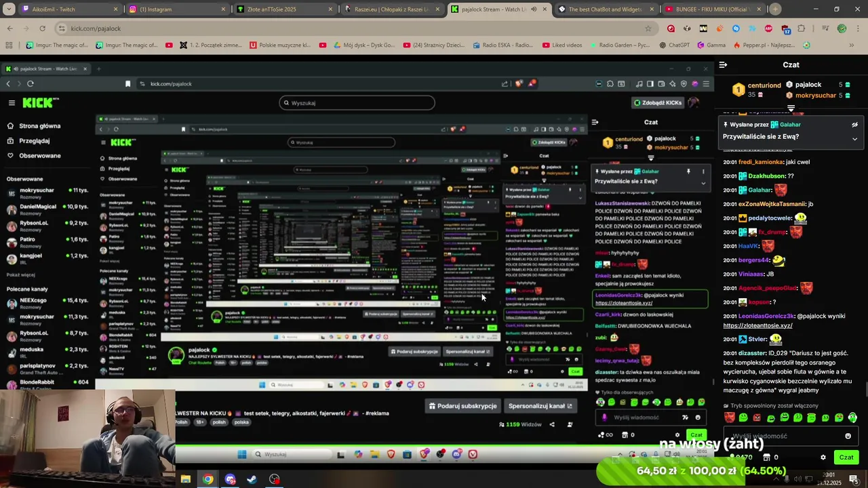Click Zdobądź KICKs button in stream
868x488 pixels.
tap(657, 103)
